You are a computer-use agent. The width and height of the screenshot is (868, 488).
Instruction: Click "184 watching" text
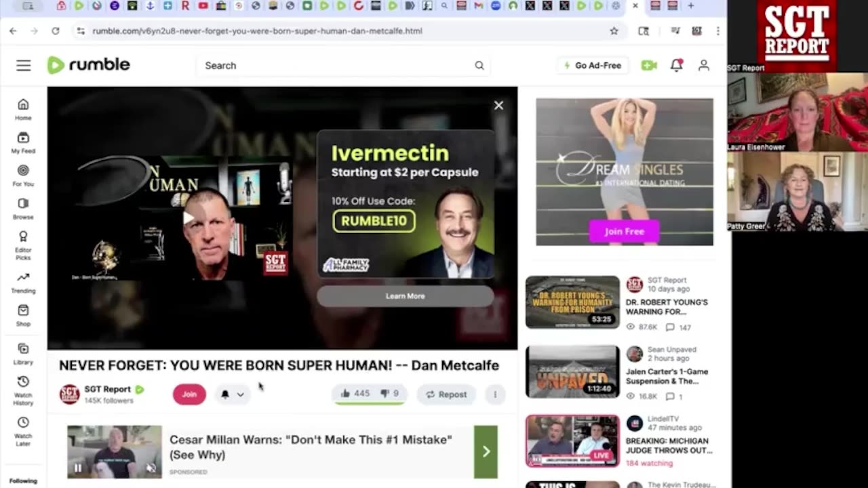point(649,464)
